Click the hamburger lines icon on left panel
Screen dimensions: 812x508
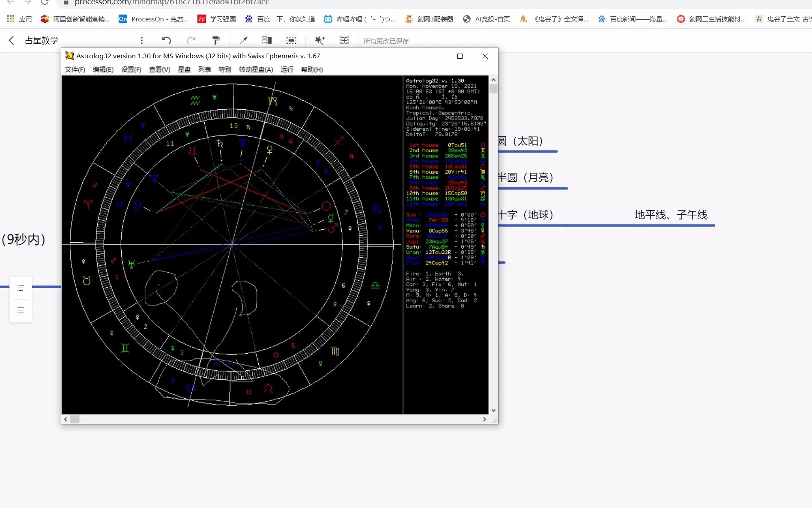pyautogui.click(x=21, y=310)
